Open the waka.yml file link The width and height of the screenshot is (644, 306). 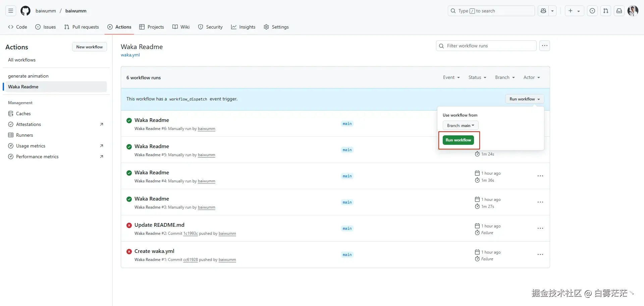pos(130,55)
